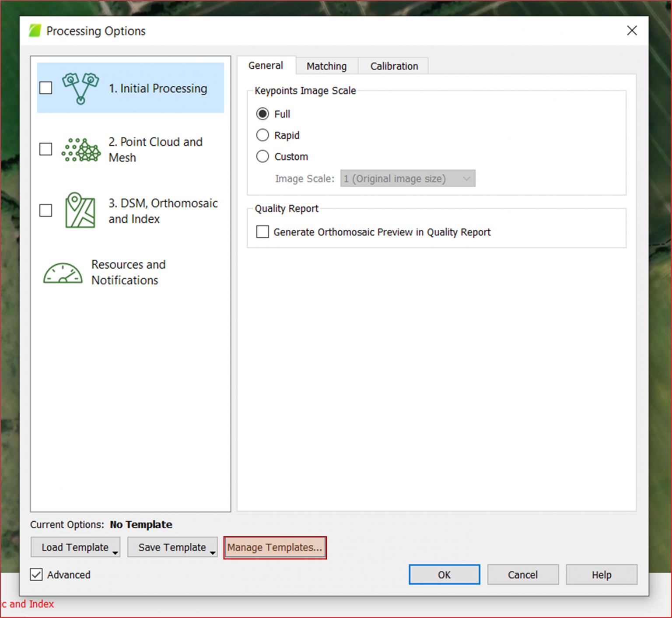
Task: Tick the DSM, Orthomosaic and Index checkbox
Action: (x=45, y=211)
